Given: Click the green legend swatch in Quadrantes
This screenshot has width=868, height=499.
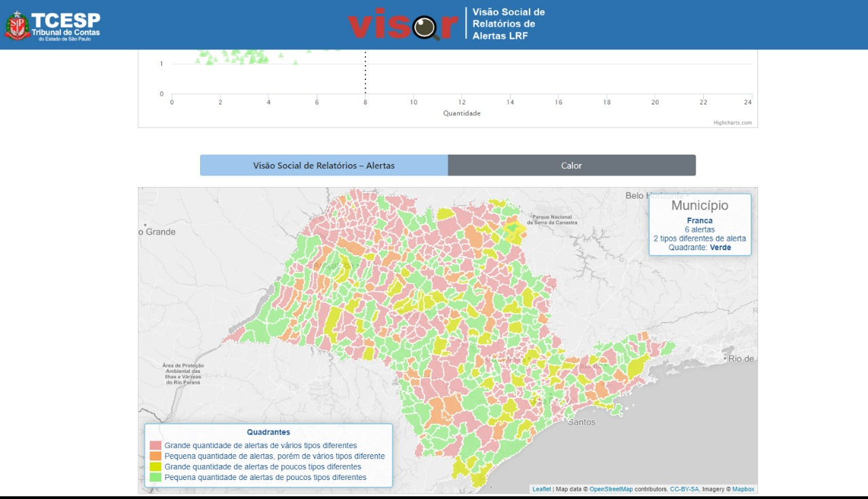Looking at the screenshot, I should 155,477.
